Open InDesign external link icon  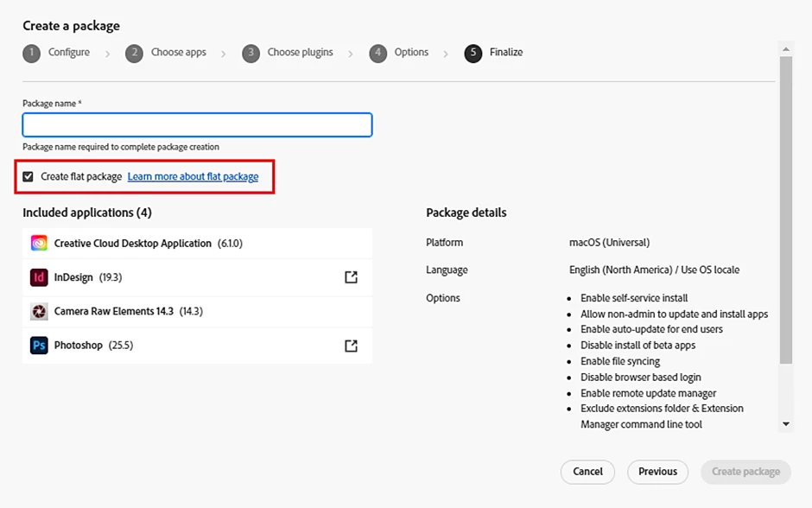(x=351, y=277)
